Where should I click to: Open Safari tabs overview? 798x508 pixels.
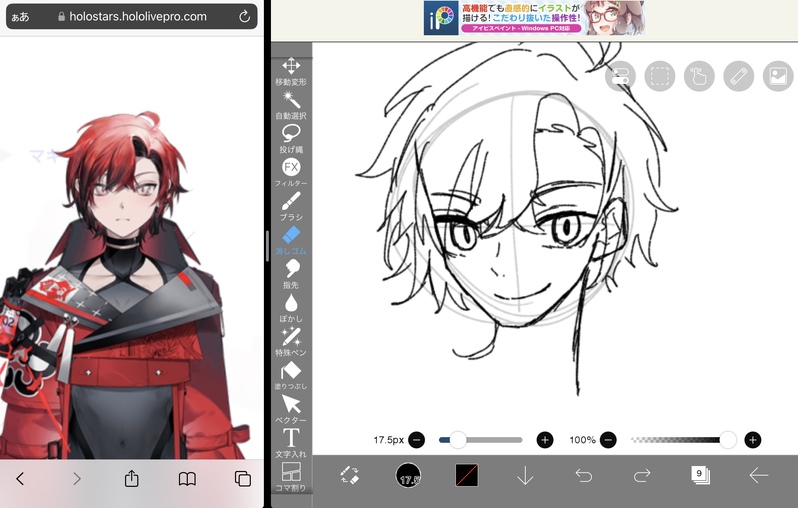coord(243,478)
